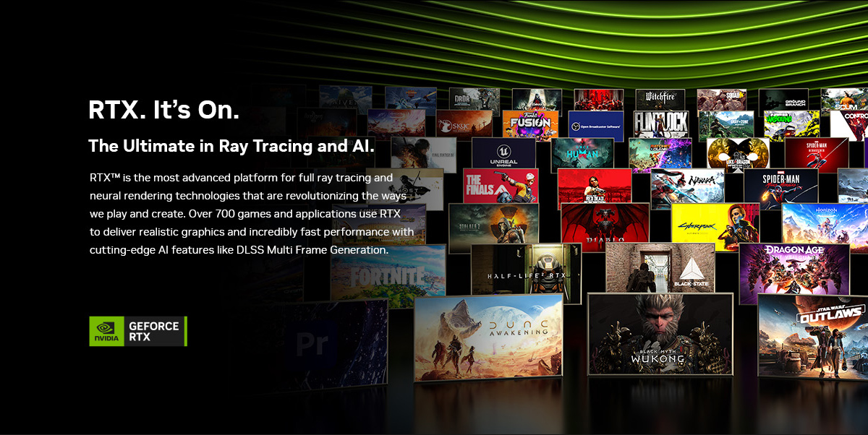Open the Need for Speed Unbound thumbnail
The width and height of the screenshot is (868, 435).
pos(791,124)
